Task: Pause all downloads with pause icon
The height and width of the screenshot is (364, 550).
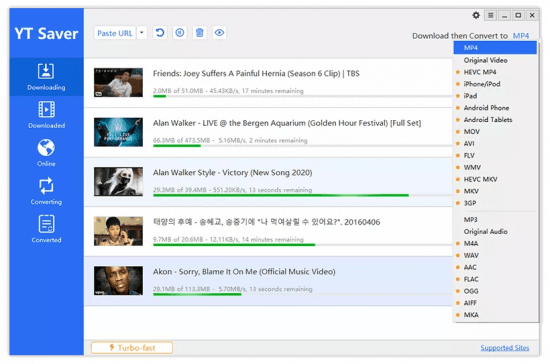Action: 180,33
